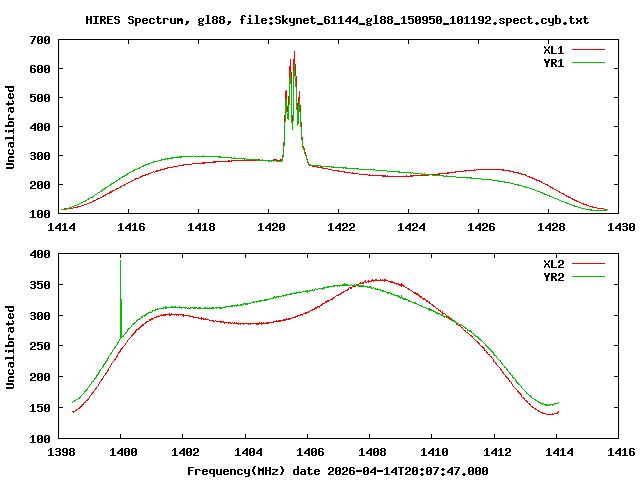Click the bottom plot's Uncalibrated axis label

(10, 347)
